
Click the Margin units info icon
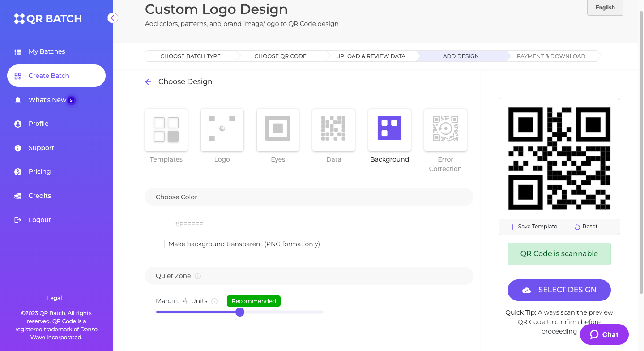pyautogui.click(x=214, y=301)
